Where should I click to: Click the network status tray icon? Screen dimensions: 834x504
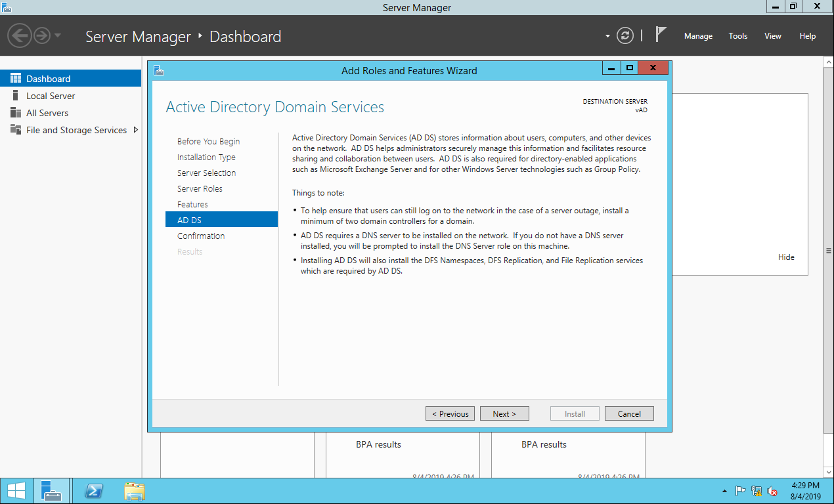(757, 491)
